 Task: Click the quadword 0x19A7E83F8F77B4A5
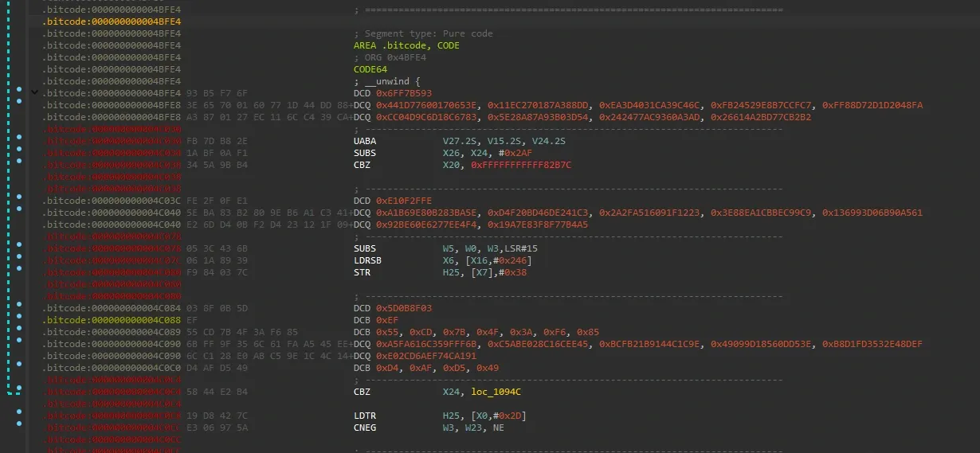(x=538, y=225)
